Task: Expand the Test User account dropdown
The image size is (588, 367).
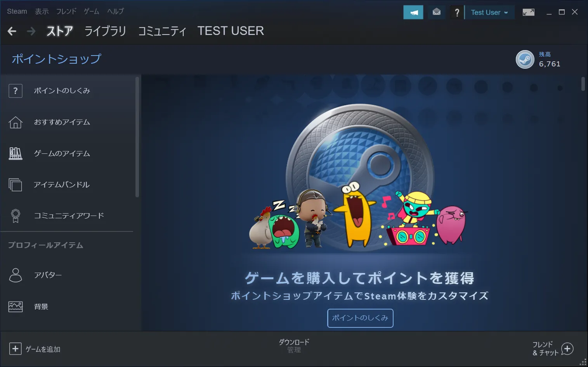Action: coord(489,12)
